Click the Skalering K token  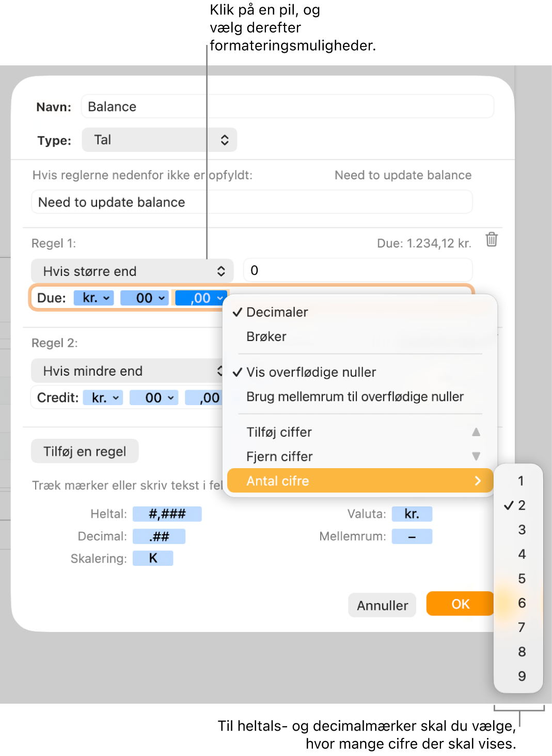tap(153, 558)
